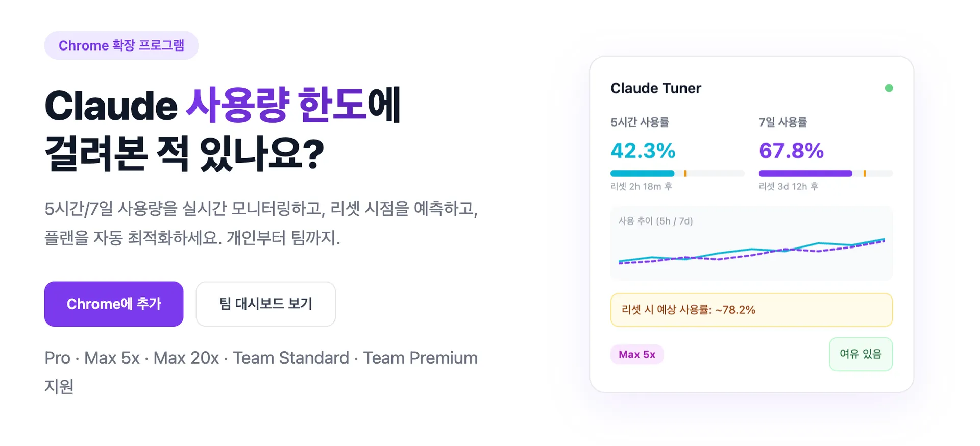Click the orange threshold marker on 5시간 bar
This screenshot has height=446, width=980.
[686, 173]
